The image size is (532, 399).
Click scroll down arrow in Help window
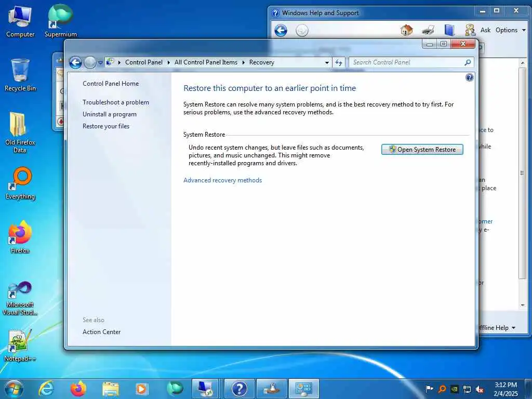pos(523,305)
